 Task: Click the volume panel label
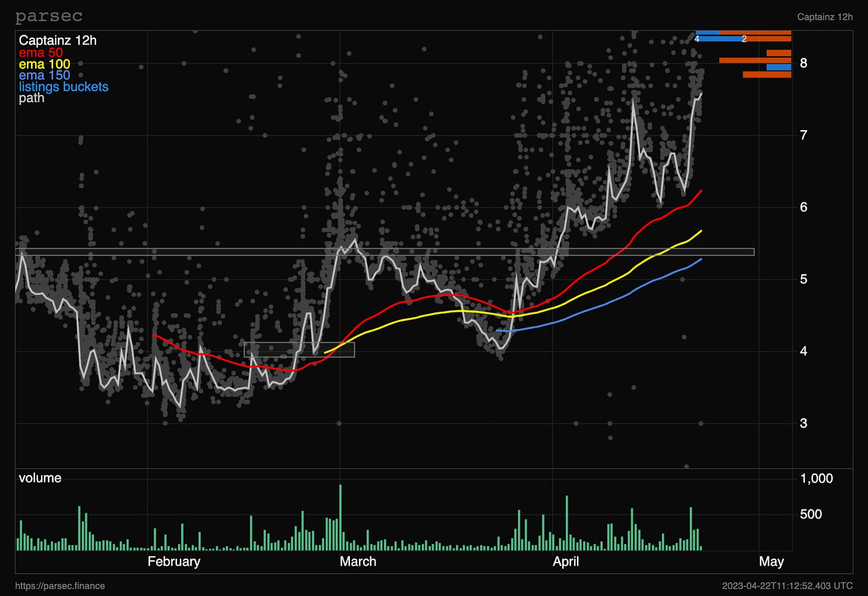[x=40, y=478]
